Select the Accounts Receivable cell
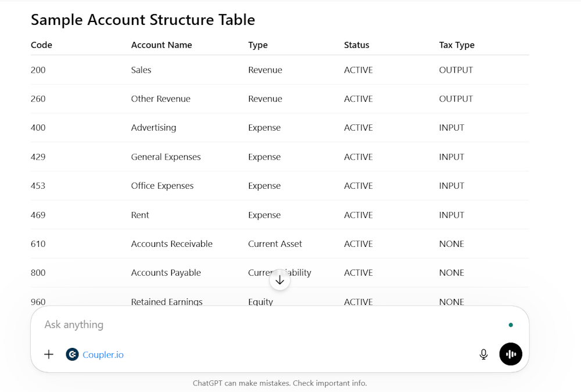The height and width of the screenshot is (392, 581). point(172,244)
